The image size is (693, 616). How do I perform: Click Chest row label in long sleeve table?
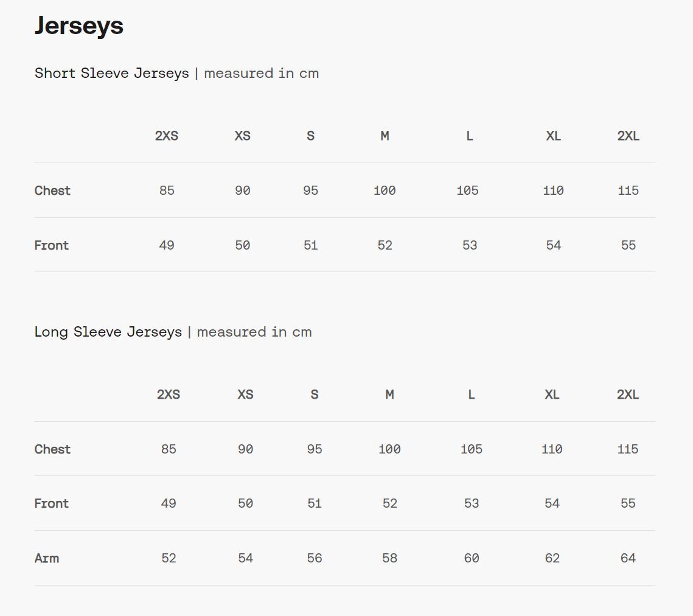[x=53, y=449]
